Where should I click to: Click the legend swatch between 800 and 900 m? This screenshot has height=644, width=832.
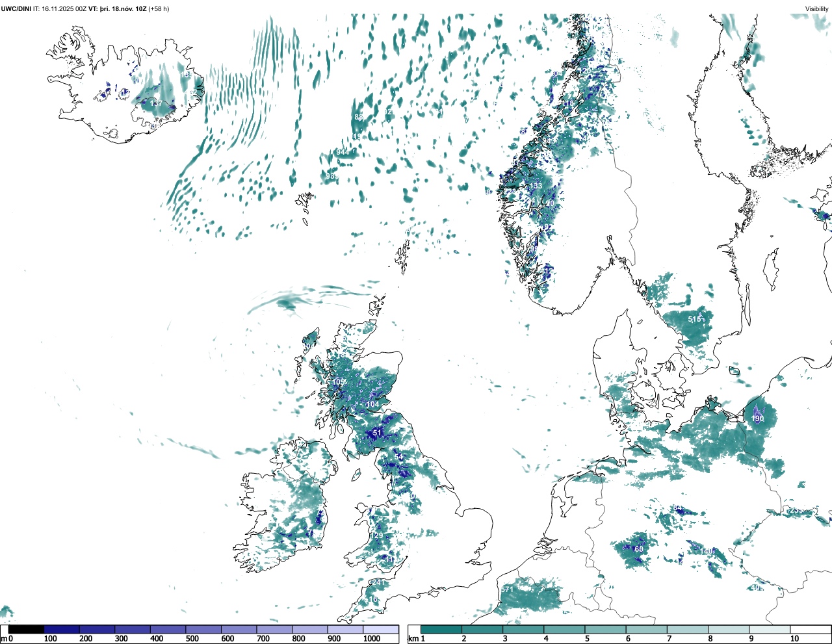click(x=310, y=629)
